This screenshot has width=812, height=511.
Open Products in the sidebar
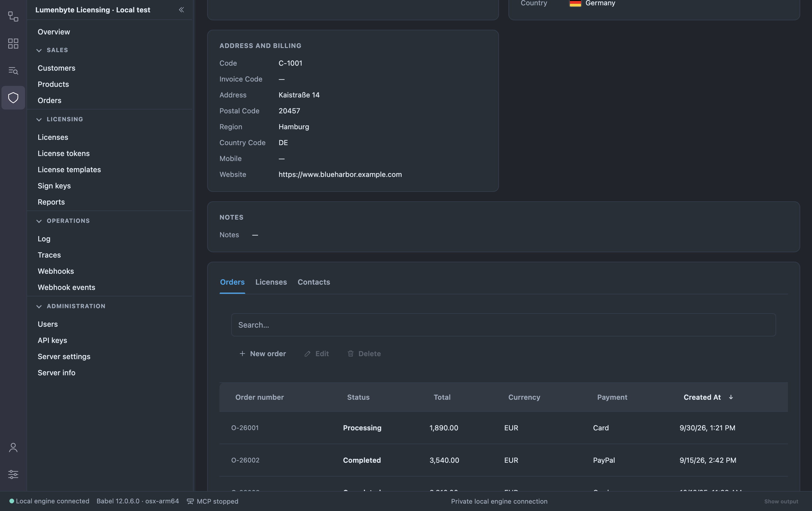click(x=53, y=84)
